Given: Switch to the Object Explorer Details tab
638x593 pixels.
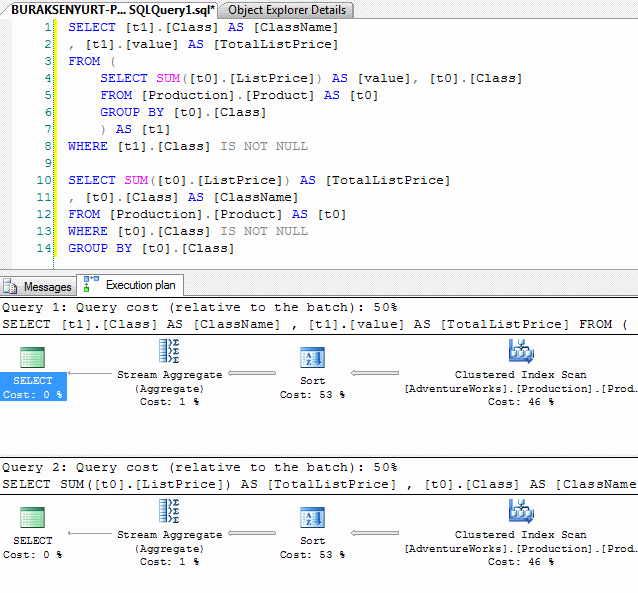Looking at the screenshot, I should point(287,10).
